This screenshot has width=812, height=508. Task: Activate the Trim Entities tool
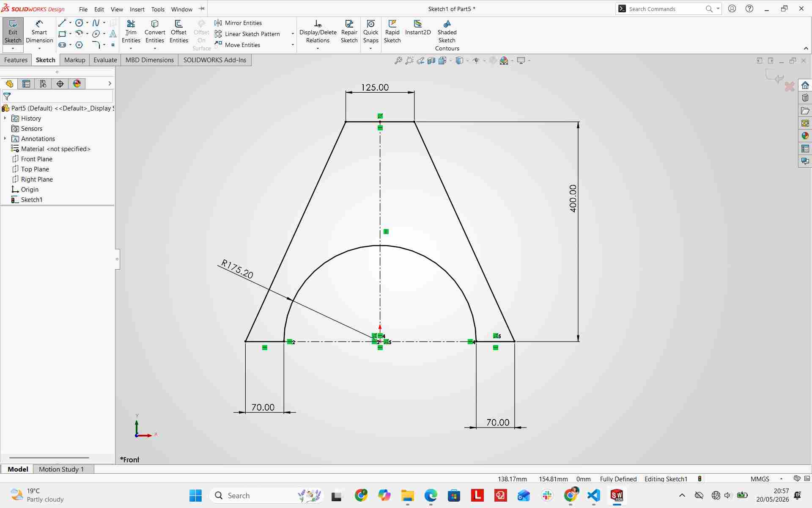[131, 32]
